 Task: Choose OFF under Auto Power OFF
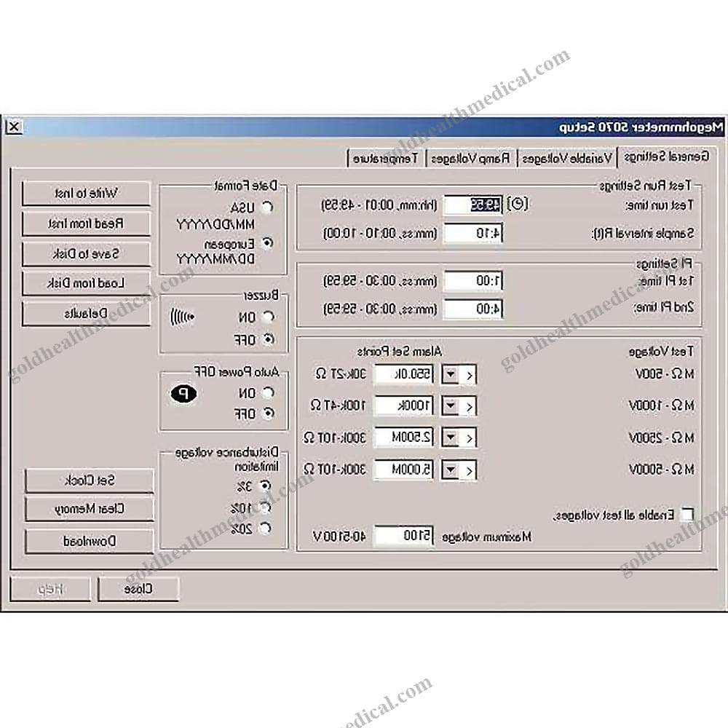click(269, 413)
